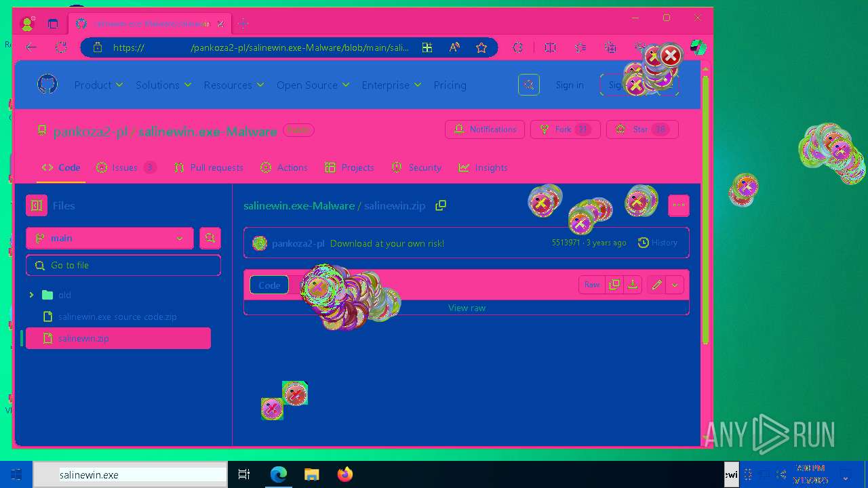
Task: Fork the repository button
Action: pyautogui.click(x=565, y=129)
